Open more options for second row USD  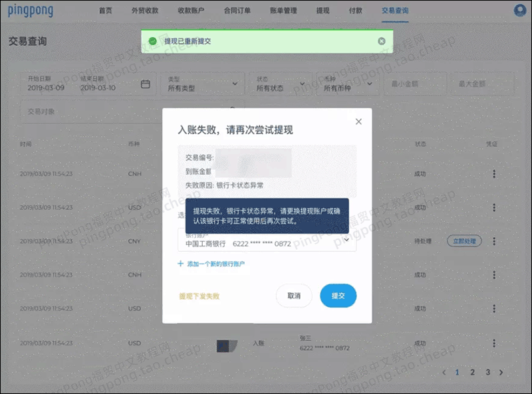(494, 207)
